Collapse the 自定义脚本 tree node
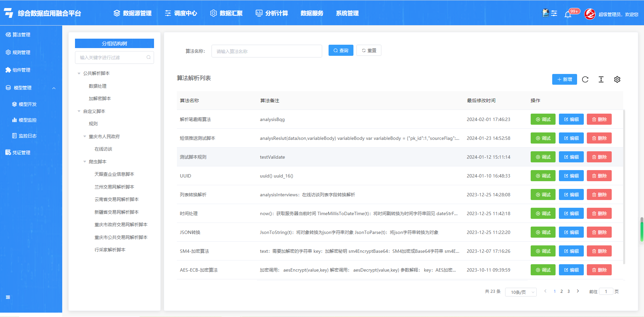The image size is (644, 317). (x=79, y=111)
